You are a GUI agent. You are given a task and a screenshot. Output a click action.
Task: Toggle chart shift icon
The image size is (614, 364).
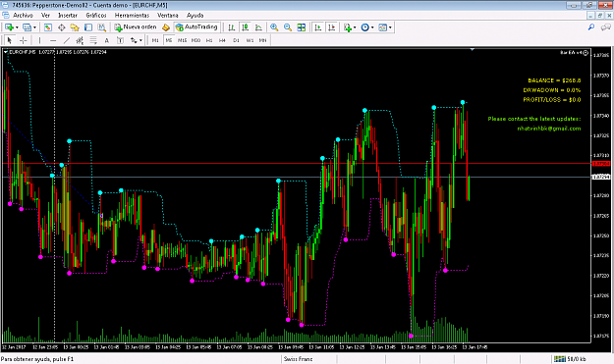pos(332,27)
